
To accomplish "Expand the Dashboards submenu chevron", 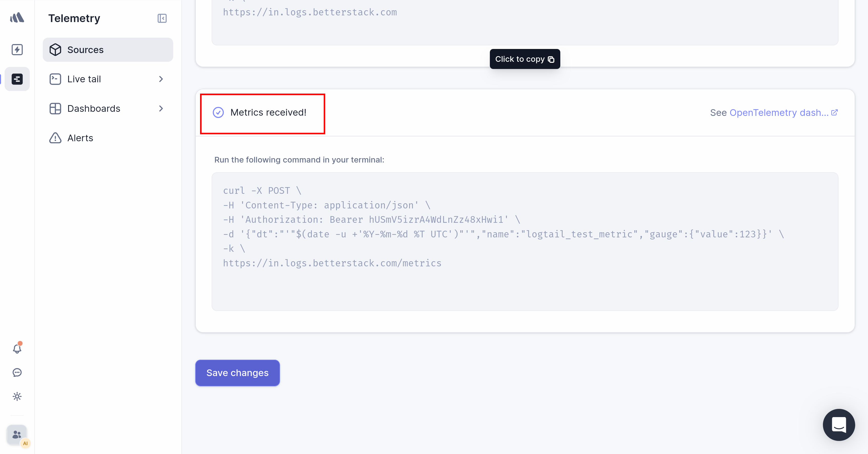I will pos(161,108).
